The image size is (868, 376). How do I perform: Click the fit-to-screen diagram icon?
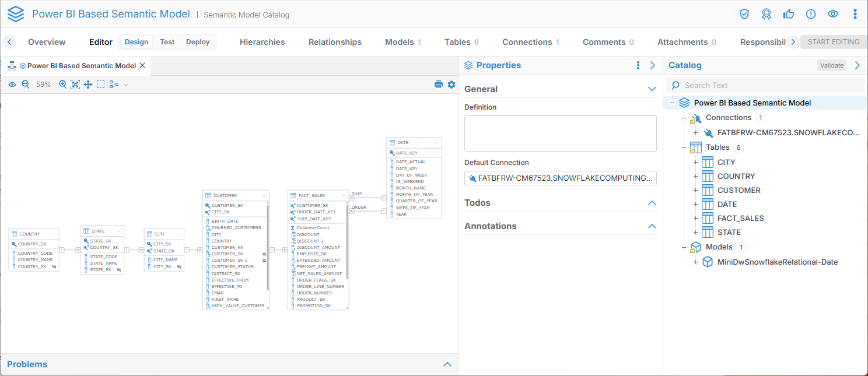pyautogui.click(x=75, y=85)
